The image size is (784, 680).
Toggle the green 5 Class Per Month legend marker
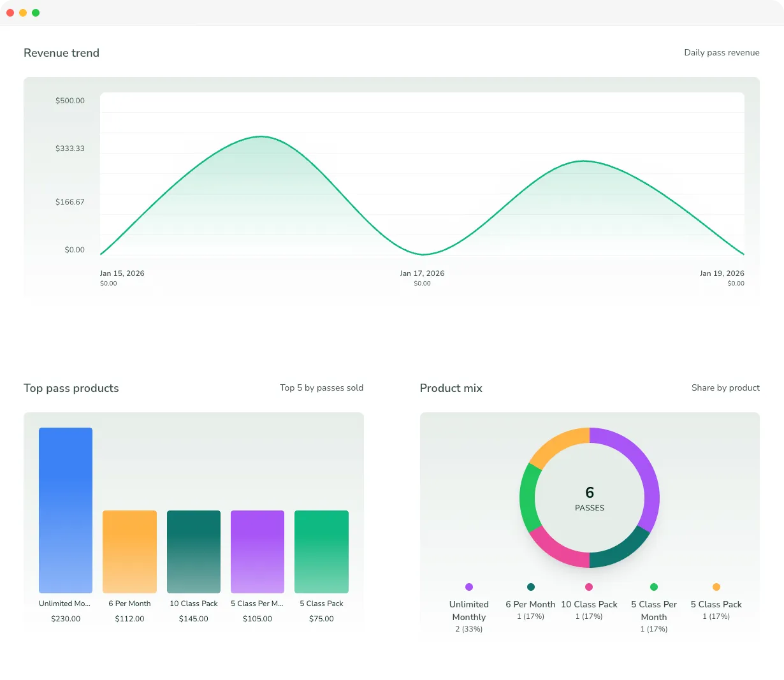click(654, 586)
